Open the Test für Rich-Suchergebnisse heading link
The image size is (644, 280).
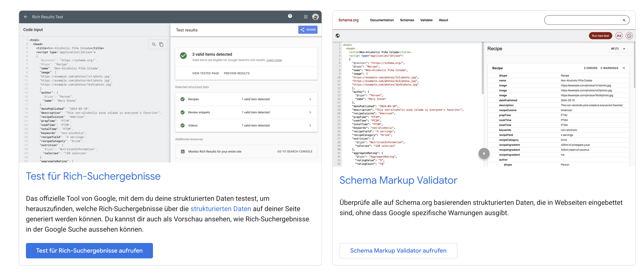[x=93, y=176]
